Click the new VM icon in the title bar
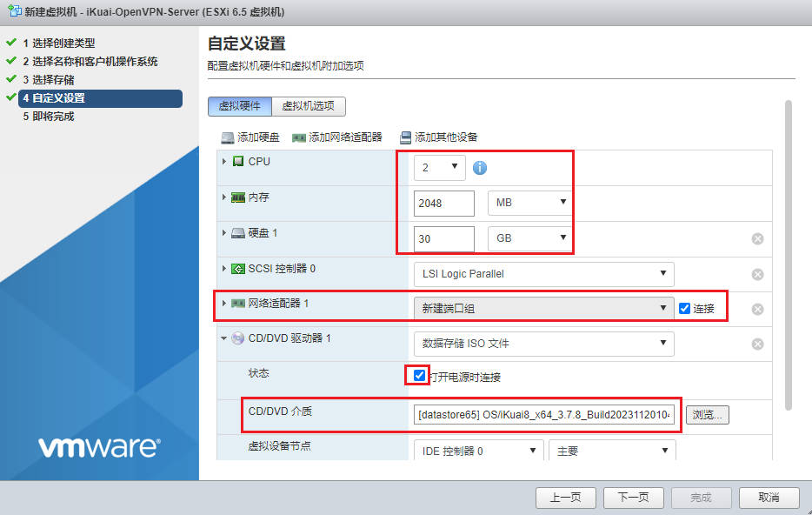 (x=15, y=11)
